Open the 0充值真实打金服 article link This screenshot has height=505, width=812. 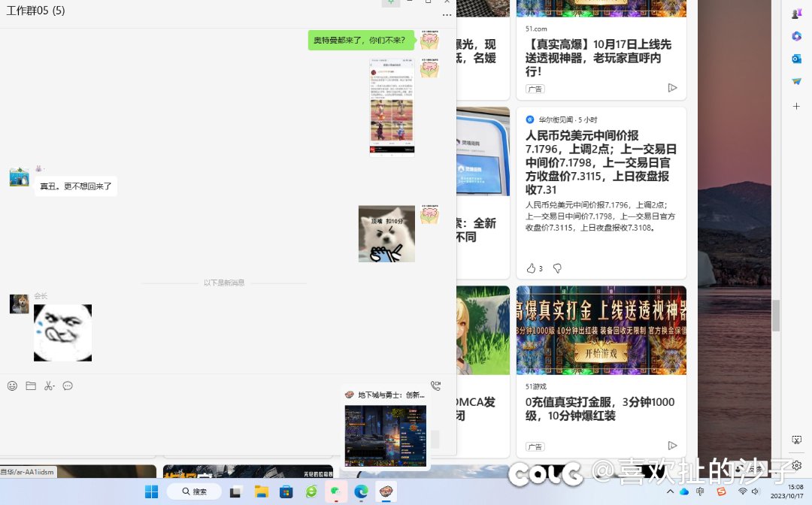599,409
